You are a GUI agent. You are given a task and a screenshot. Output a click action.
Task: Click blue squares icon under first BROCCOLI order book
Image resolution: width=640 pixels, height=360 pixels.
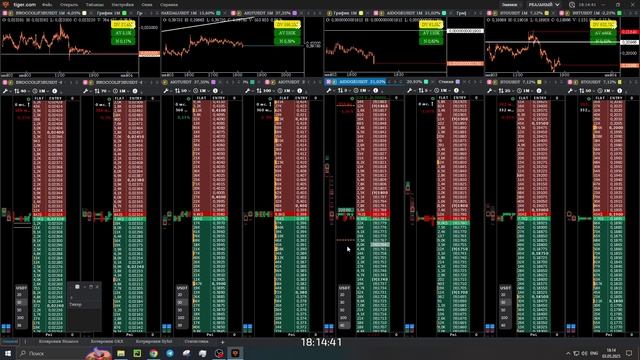click(x=6, y=327)
